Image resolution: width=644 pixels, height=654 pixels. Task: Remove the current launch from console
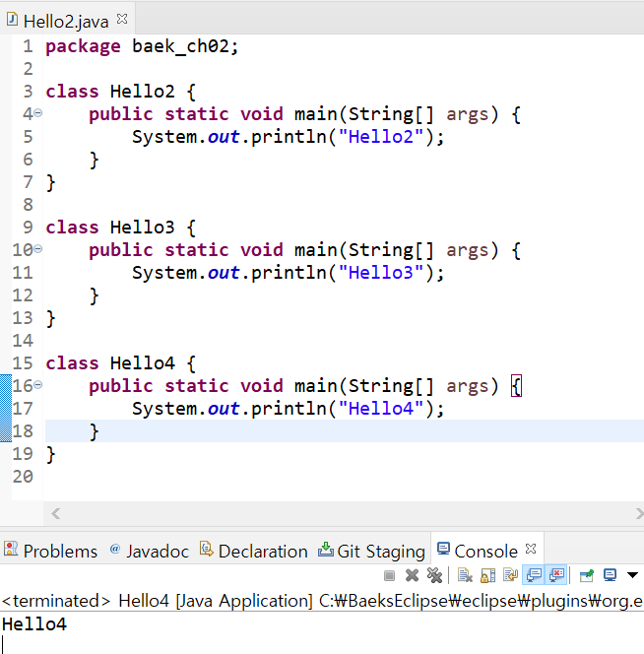[x=412, y=575]
